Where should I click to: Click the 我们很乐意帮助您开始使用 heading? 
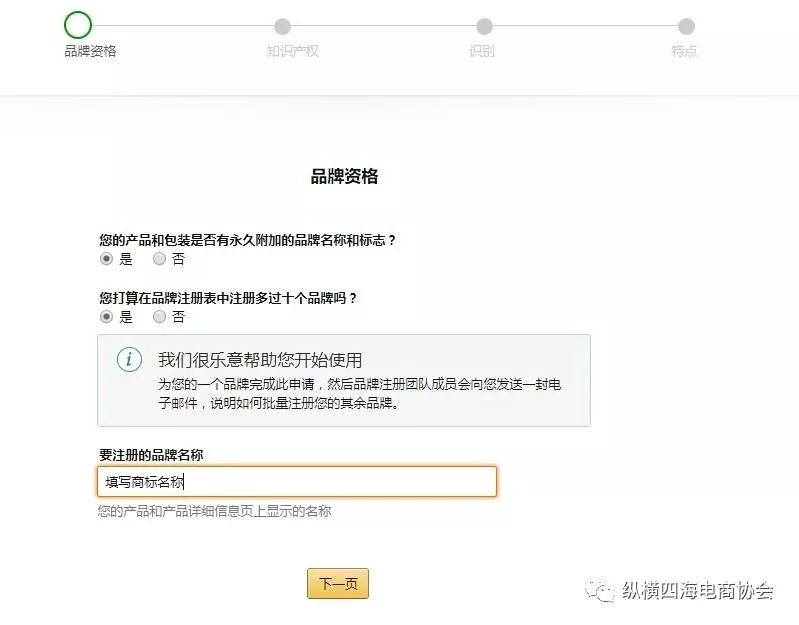coord(260,360)
